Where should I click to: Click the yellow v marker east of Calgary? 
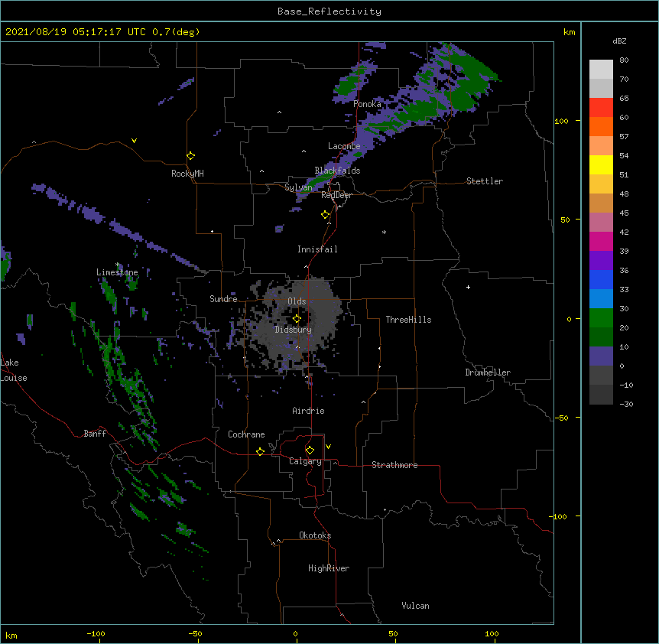pos(328,447)
